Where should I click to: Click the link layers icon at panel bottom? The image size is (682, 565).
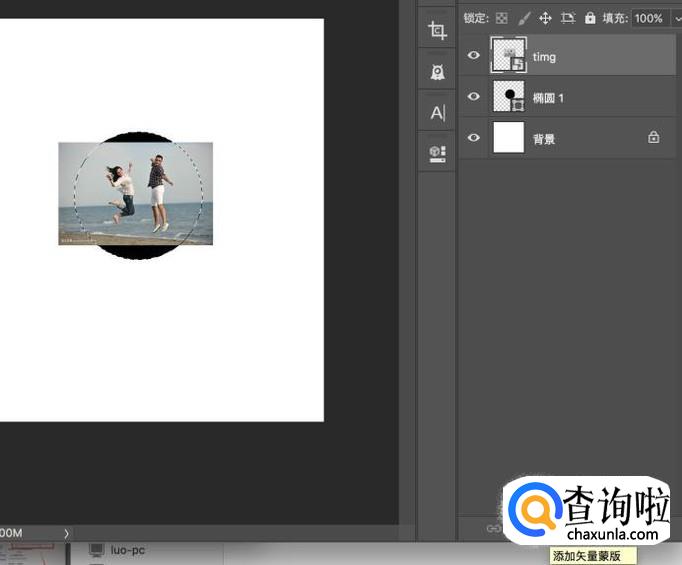click(493, 528)
